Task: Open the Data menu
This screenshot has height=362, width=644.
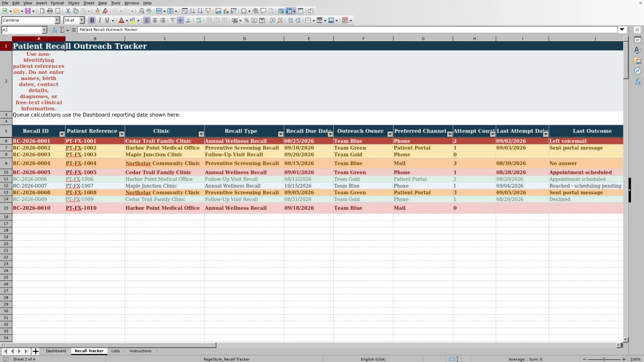Action: pyautogui.click(x=103, y=3)
